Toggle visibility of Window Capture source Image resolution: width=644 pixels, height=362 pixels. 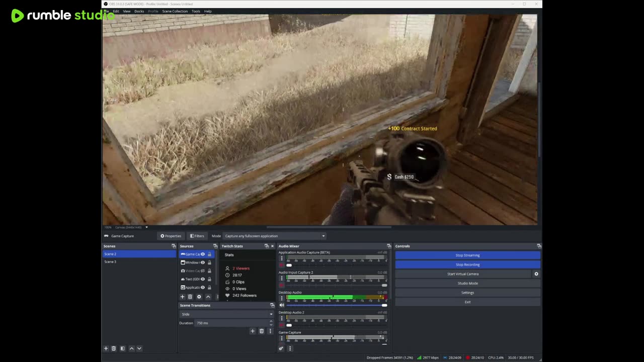(x=203, y=262)
